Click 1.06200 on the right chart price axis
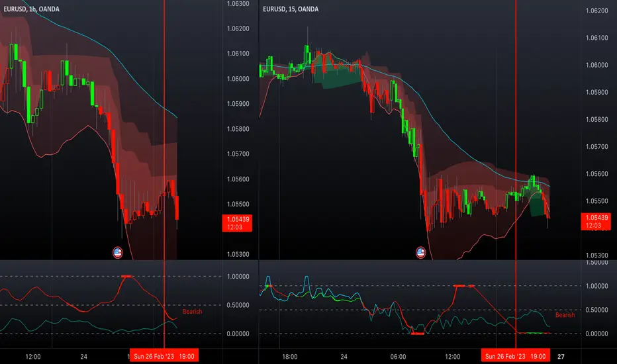 (x=597, y=11)
